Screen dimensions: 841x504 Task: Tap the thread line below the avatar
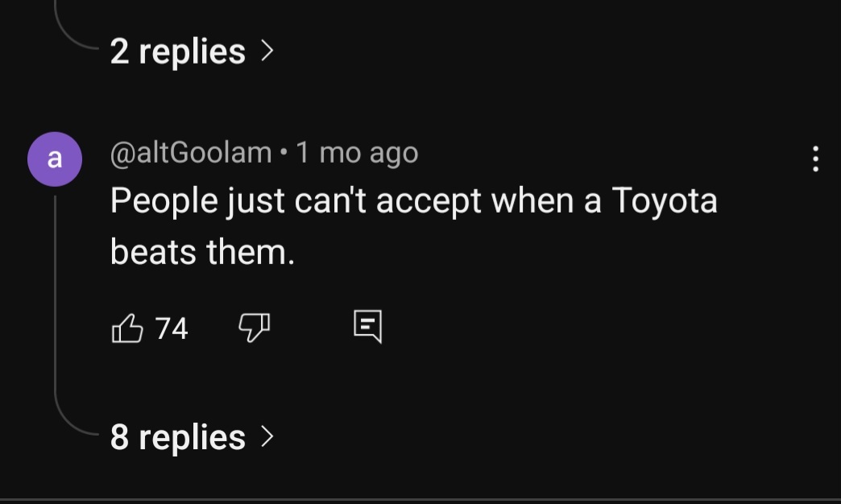pyautogui.click(x=55, y=306)
